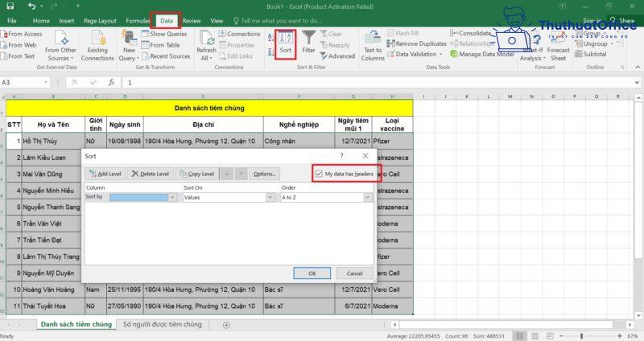Click Copy Level in Sort dialog

pos(197,174)
